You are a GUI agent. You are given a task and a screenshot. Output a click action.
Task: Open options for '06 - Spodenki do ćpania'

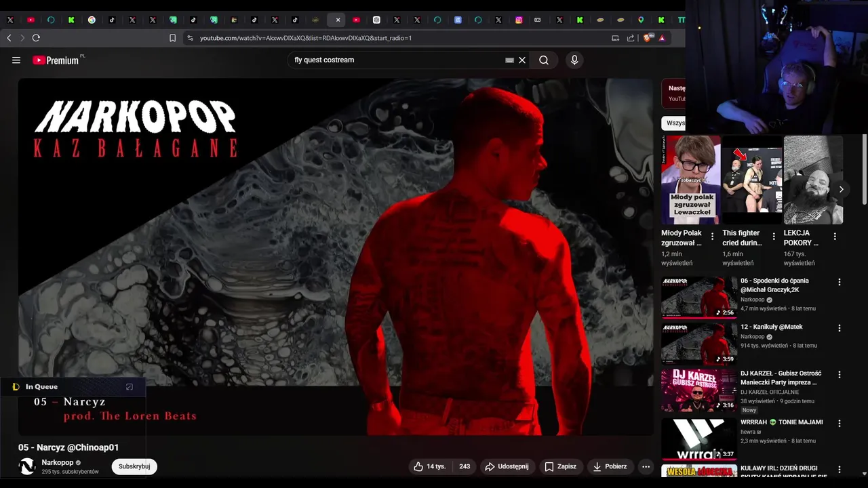click(x=840, y=282)
